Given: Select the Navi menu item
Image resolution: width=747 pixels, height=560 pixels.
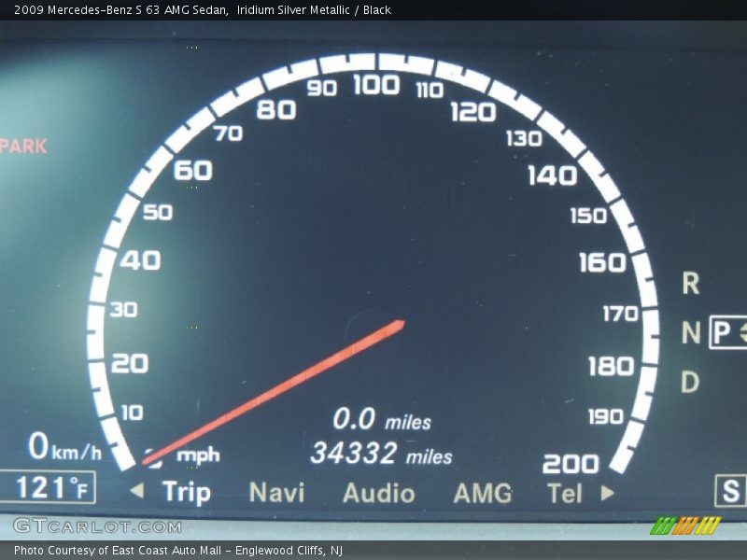Looking at the screenshot, I should (276, 493).
